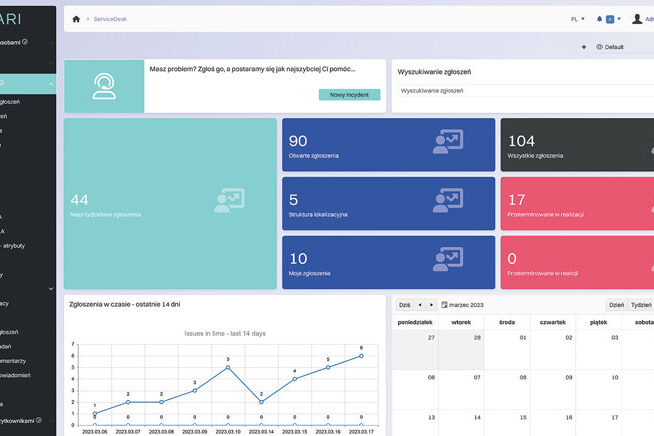Click the headset support icon tile
This screenshot has width=654, height=436.
[x=104, y=86]
